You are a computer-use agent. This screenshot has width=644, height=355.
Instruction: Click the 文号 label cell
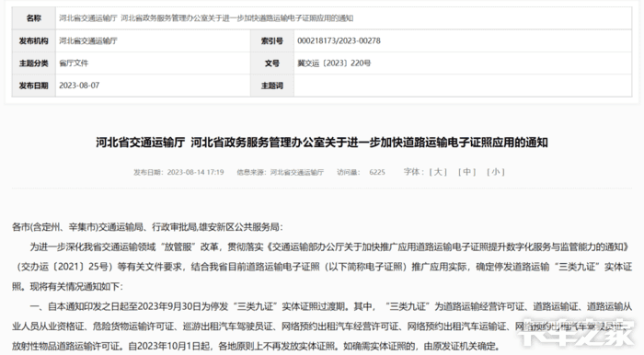272,63
